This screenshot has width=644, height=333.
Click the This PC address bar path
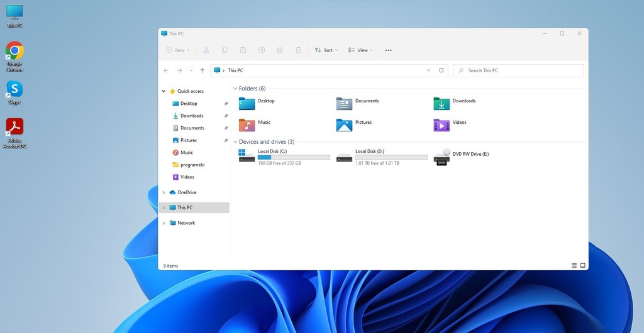tap(235, 70)
